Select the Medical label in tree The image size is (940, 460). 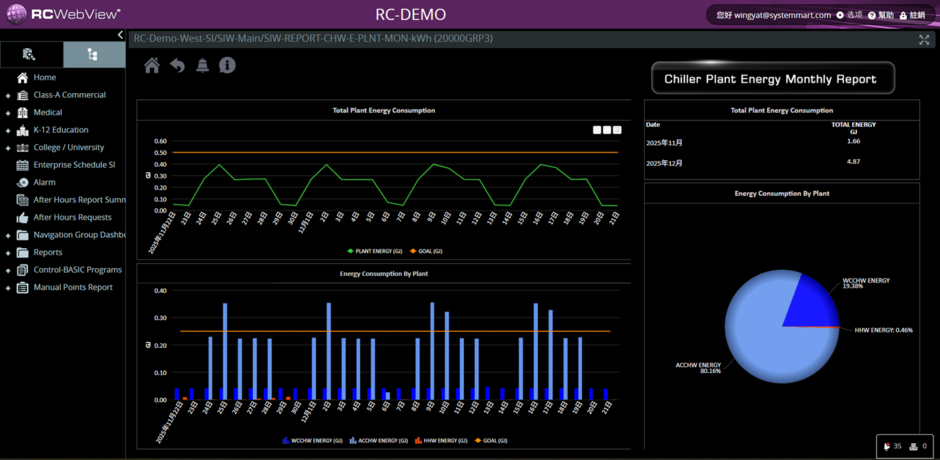pos(48,112)
